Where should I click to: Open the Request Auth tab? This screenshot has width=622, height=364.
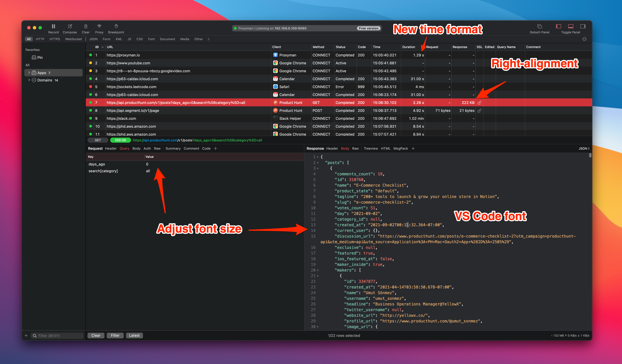pyautogui.click(x=147, y=148)
